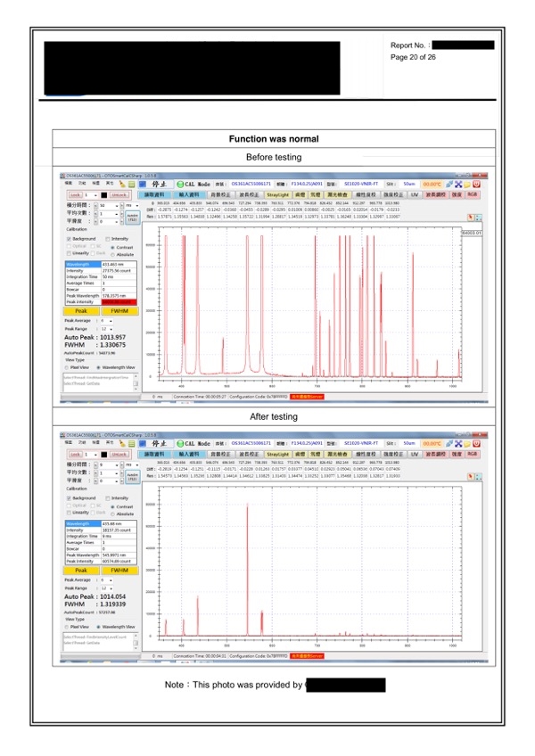Click the yellow folder icon in Before testing toolbar
Image resolution: width=535 pixels, height=756 pixels.
(x=467, y=185)
